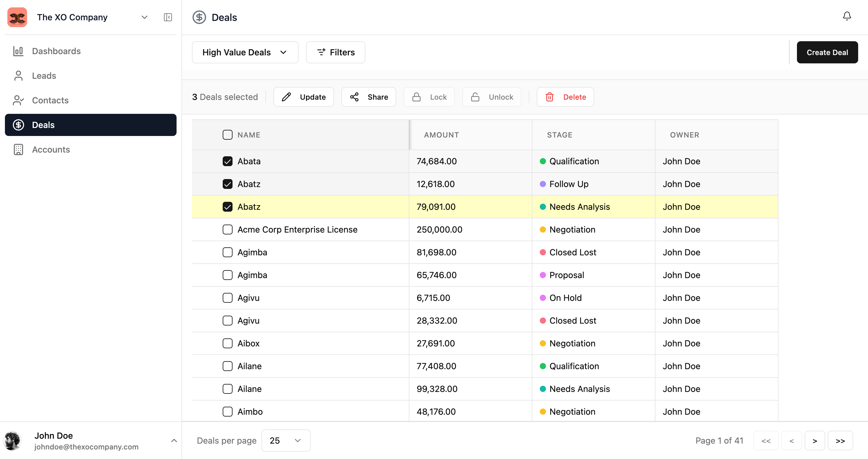Go to next page with > button
The height and width of the screenshot is (459, 868).
click(x=814, y=441)
